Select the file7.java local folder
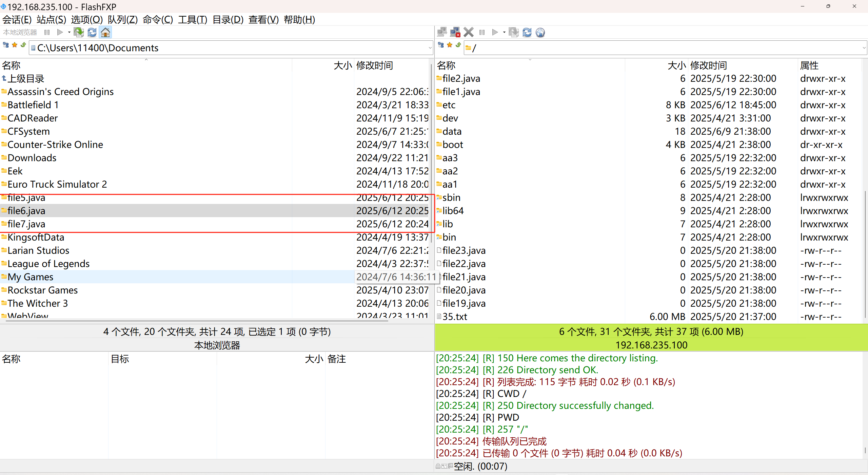Viewport: 868px width, 475px height. pyautogui.click(x=26, y=224)
